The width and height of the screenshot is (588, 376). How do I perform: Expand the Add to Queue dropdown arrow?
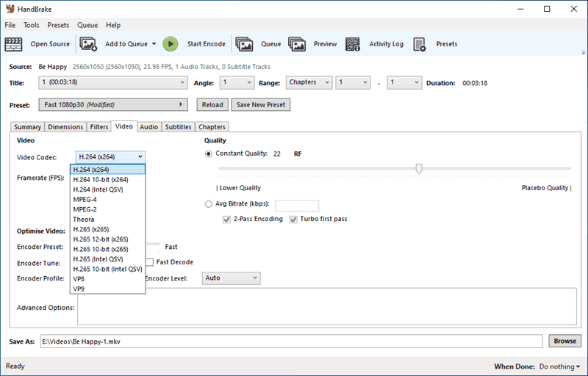coord(154,44)
